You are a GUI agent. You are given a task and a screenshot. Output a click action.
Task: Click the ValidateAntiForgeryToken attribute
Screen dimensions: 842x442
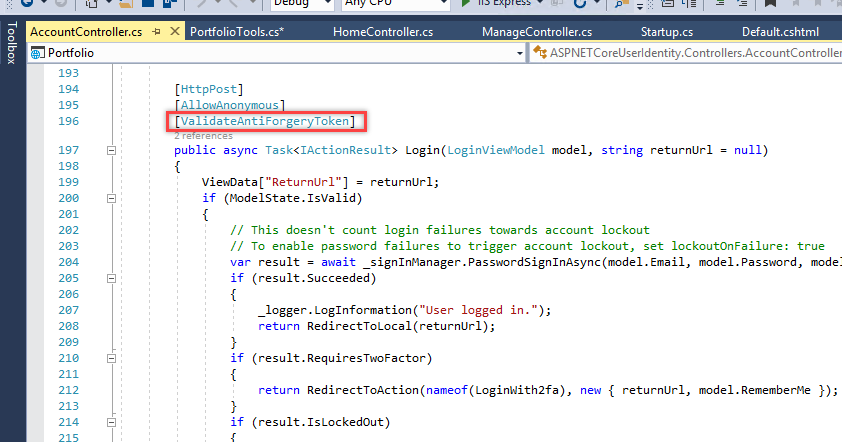(265, 121)
